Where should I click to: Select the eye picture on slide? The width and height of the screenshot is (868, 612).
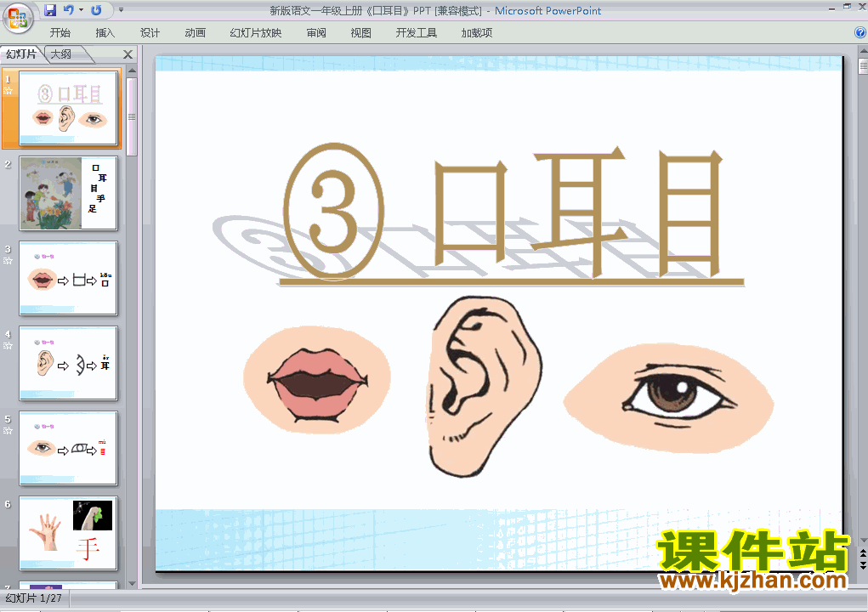pyautogui.click(x=668, y=397)
